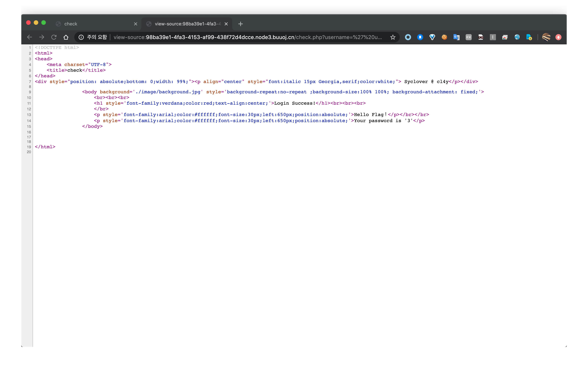Click the red update arrow icon
588x375 pixels.
(558, 37)
